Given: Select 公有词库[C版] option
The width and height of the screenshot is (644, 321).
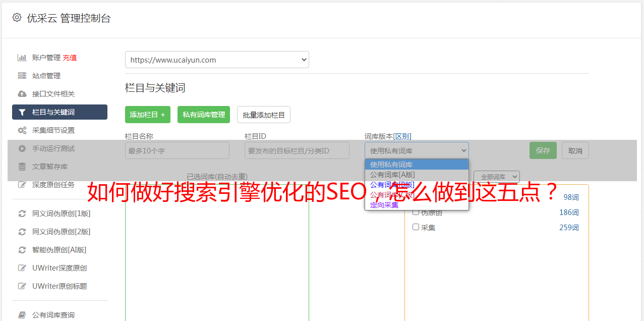Looking at the screenshot, I should [x=417, y=195].
